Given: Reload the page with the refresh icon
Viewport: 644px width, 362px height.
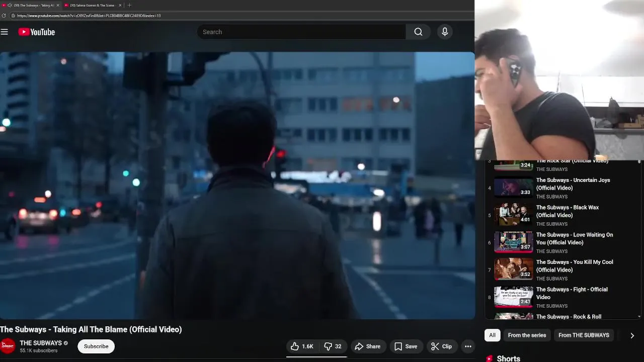Looking at the screenshot, I should 4,16.
